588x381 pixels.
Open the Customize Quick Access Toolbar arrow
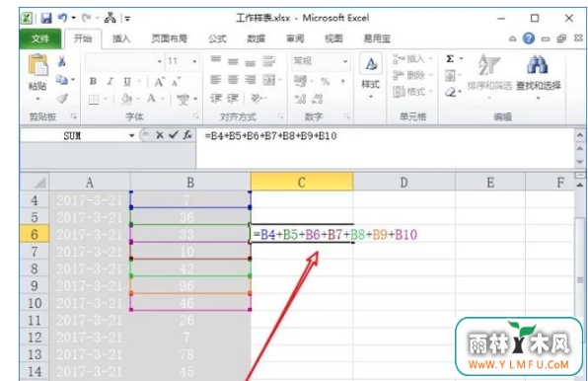point(127,18)
